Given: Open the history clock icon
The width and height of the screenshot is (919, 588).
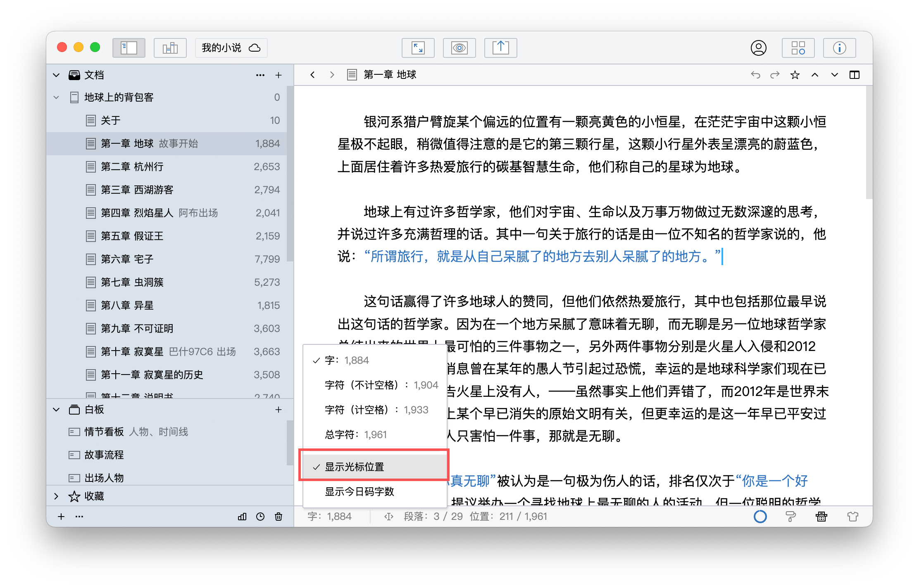Looking at the screenshot, I should coord(260,517).
